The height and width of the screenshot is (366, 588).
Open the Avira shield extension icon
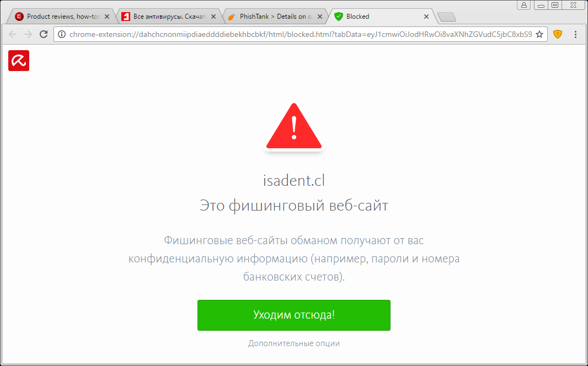(x=558, y=35)
